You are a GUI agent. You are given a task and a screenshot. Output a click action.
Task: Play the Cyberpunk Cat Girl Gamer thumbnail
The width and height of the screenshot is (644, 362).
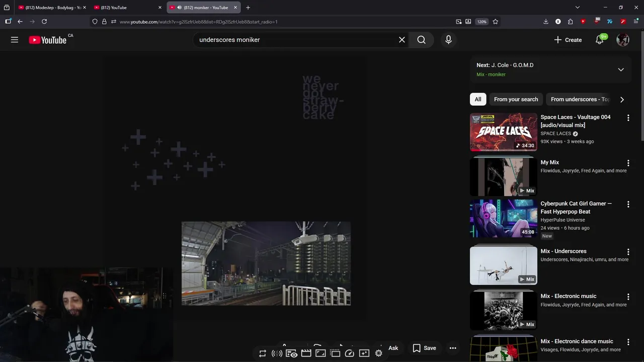503,218
